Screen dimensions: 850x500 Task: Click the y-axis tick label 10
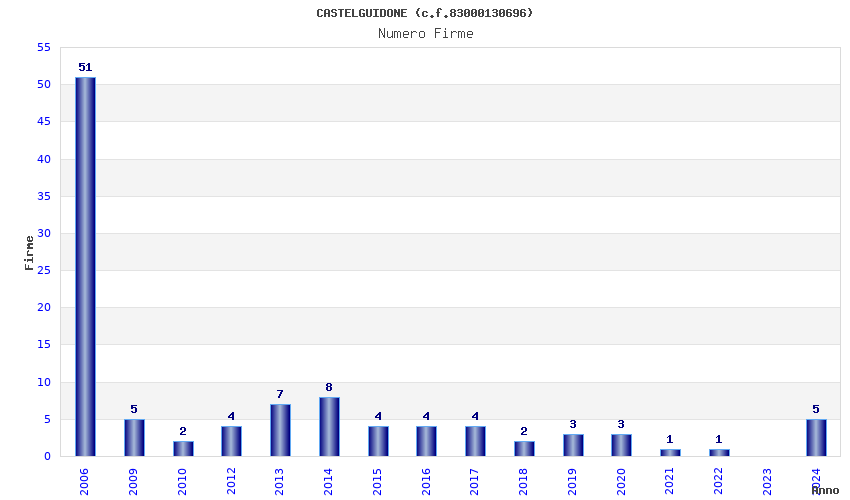click(44, 382)
